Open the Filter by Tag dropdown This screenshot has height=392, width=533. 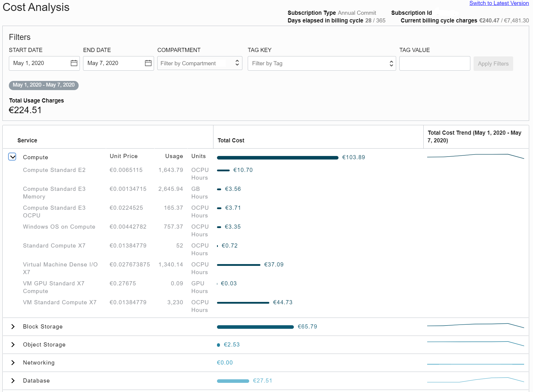pos(321,63)
